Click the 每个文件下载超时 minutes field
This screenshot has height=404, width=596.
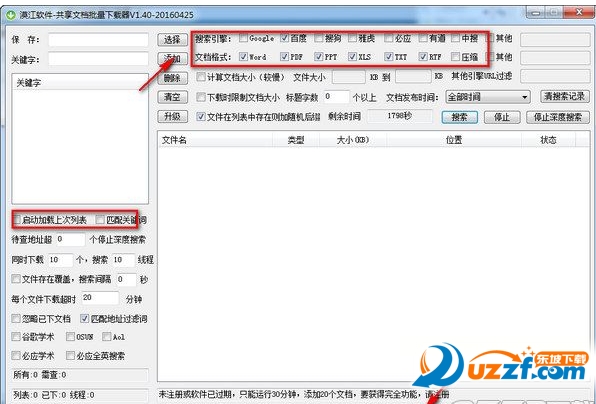pos(100,298)
